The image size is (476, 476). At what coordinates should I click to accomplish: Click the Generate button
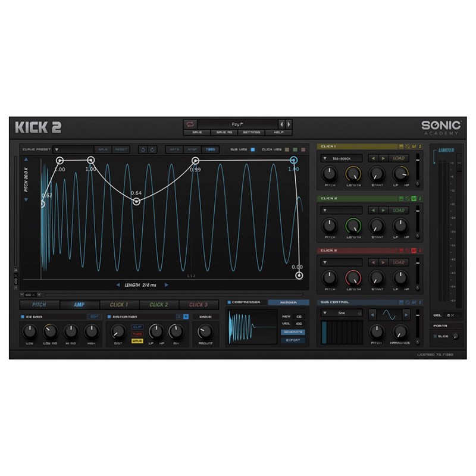click(x=293, y=331)
